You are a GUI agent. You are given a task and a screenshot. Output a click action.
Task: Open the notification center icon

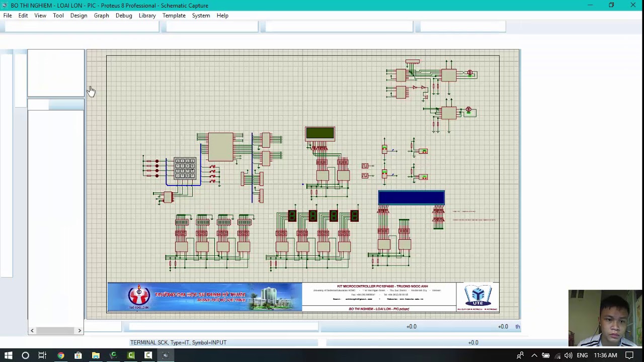pos(629,355)
